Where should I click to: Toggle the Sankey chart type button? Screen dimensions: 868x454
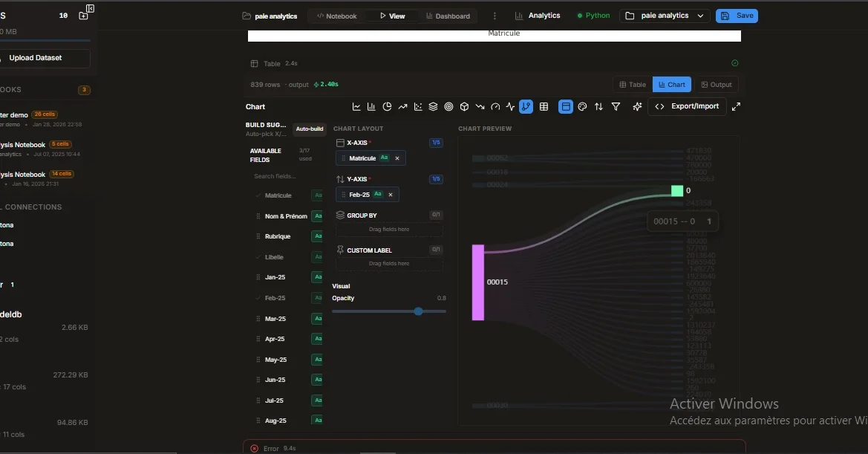(526, 107)
